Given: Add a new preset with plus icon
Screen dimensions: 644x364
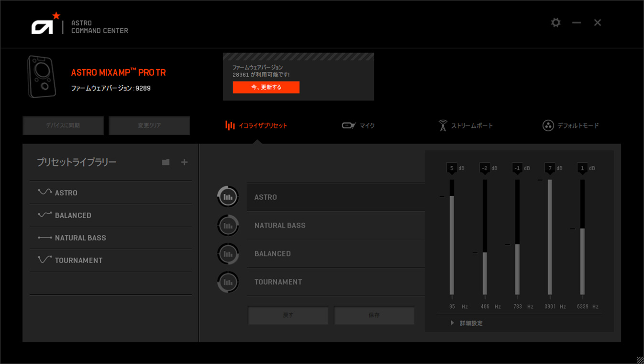Looking at the screenshot, I should (184, 162).
